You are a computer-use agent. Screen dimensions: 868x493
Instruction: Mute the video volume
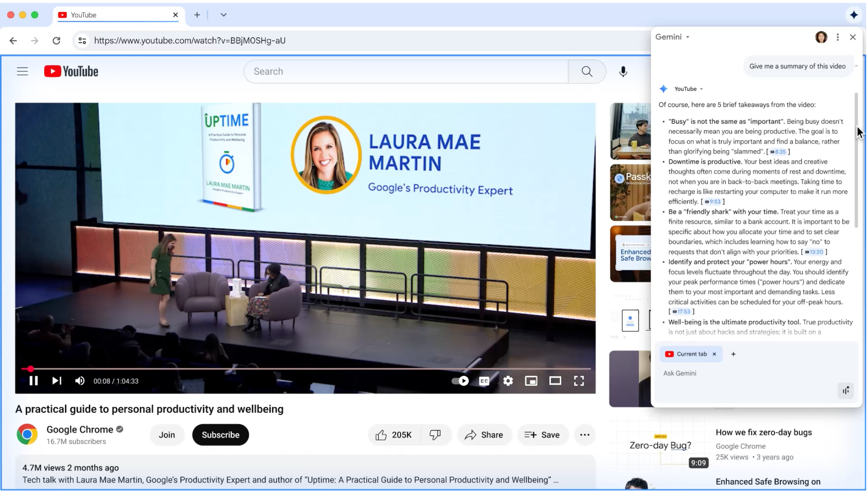pyautogui.click(x=79, y=381)
